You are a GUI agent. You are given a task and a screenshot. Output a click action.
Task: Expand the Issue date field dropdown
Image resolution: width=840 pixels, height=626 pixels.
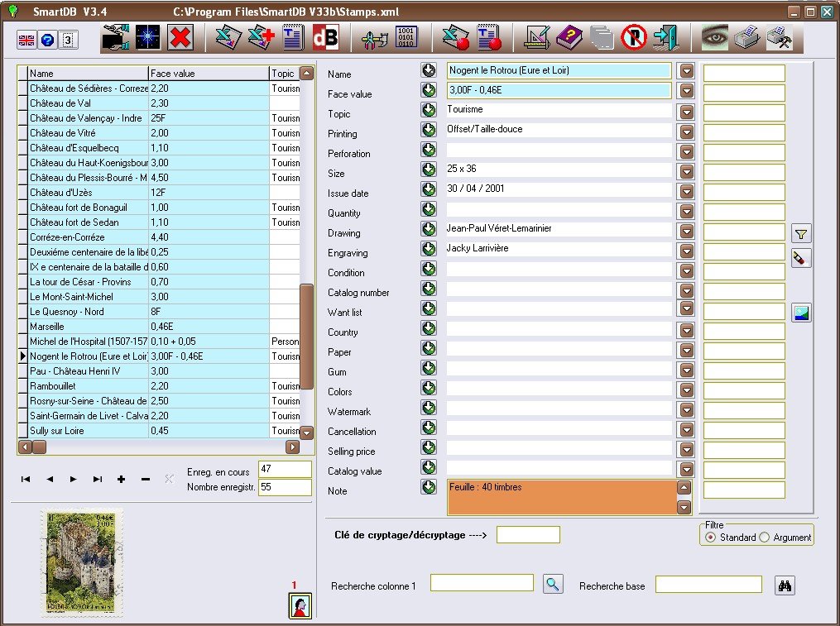click(x=686, y=189)
